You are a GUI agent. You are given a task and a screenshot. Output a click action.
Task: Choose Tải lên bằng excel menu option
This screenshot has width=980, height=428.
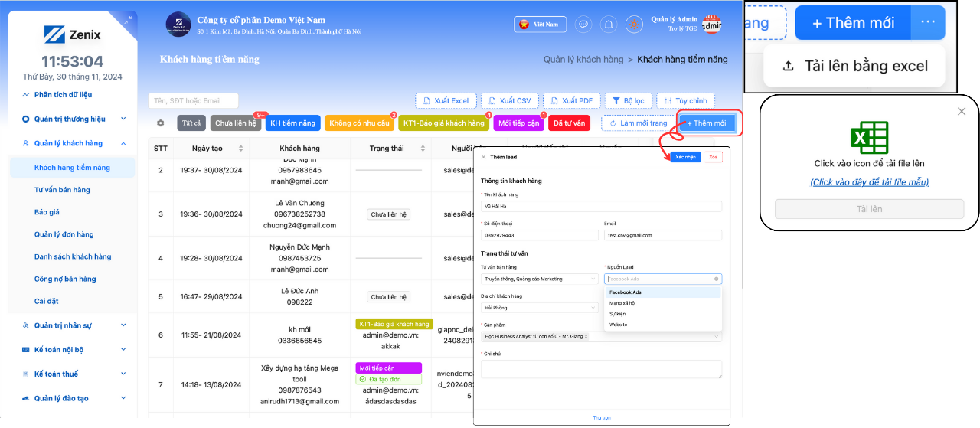pos(854,67)
